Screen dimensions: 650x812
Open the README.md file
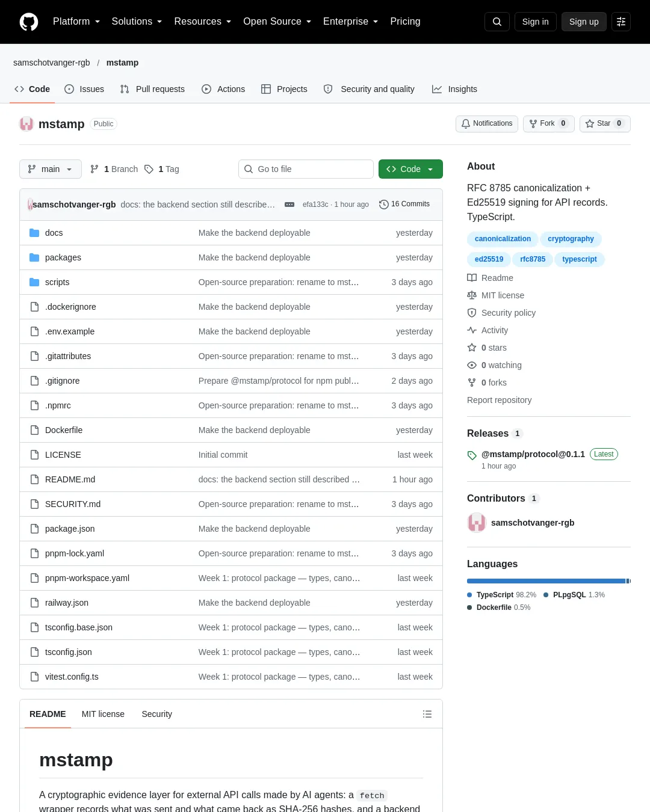click(70, 479)
